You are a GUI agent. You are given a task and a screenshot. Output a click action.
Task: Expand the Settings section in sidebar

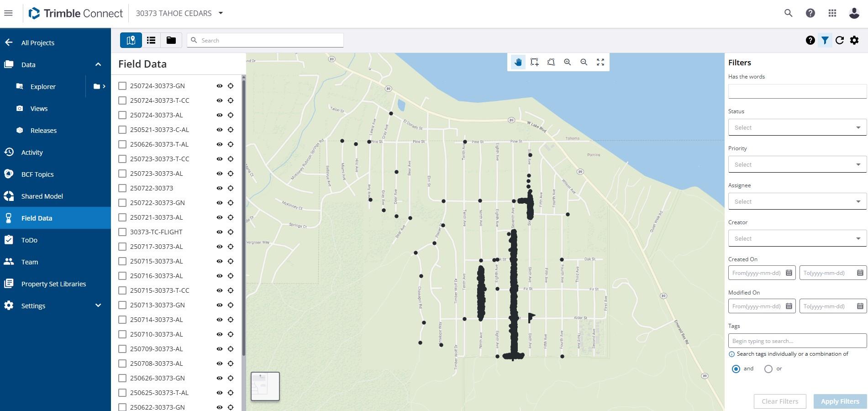(x=98, y=306)
